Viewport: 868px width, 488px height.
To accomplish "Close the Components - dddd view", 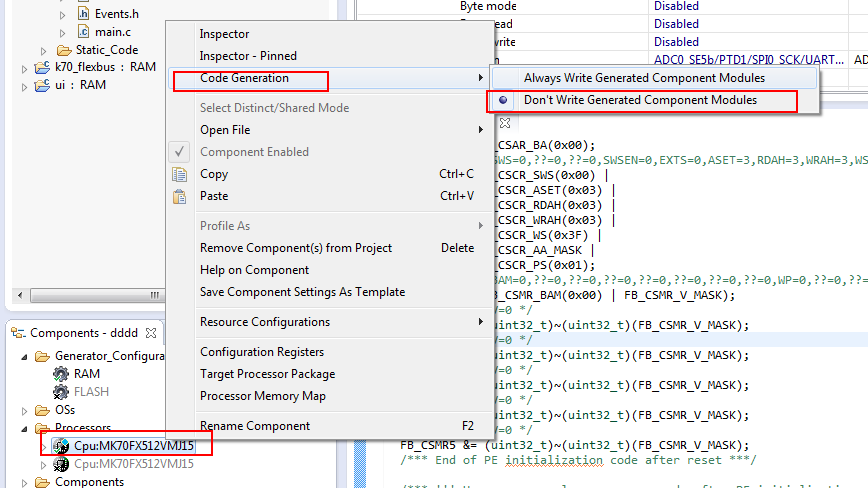I will 151,333.
